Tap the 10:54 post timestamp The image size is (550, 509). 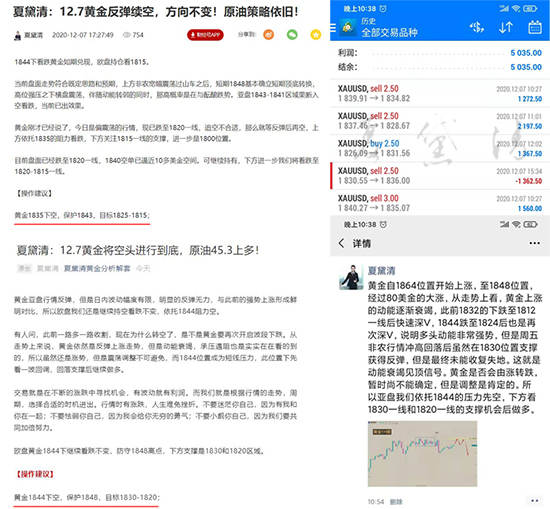pos(376,502)
